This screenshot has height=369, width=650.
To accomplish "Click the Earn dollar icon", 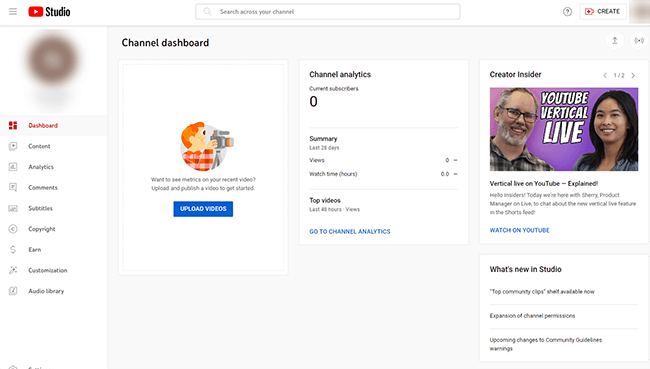I will 13,250.
